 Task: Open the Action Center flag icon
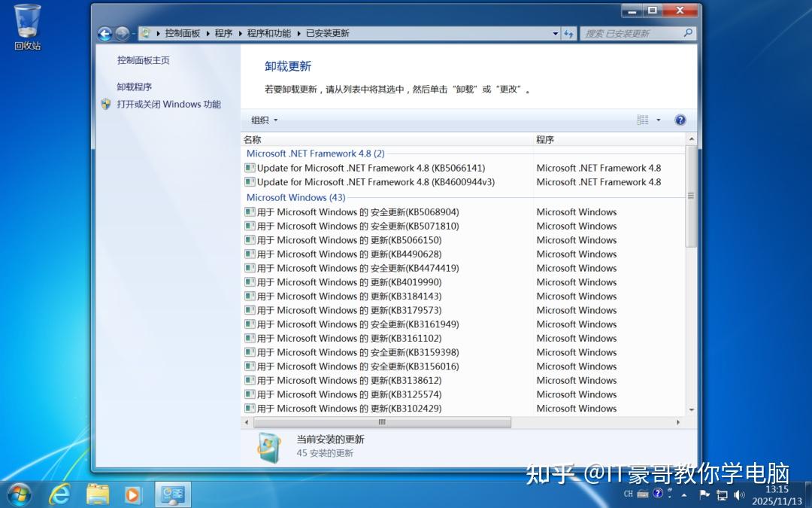pyautogui.click(x=704, y=495)
